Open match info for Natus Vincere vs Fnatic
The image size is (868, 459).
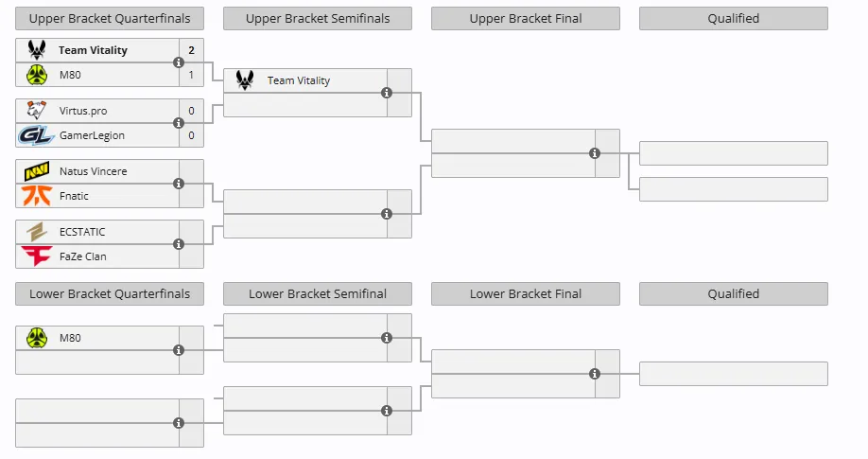179,184
